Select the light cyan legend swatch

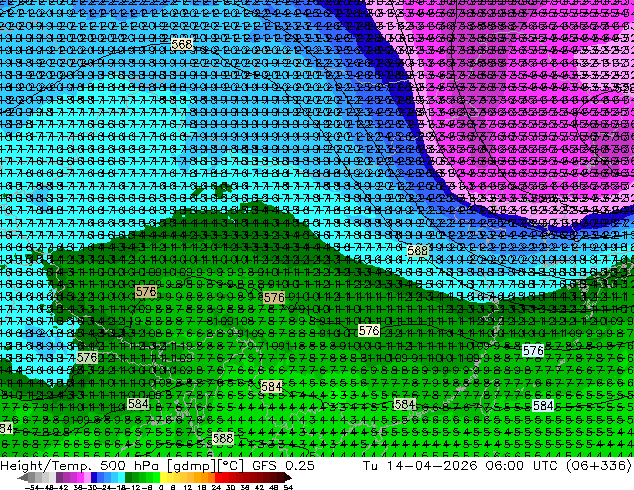[121, 477]
